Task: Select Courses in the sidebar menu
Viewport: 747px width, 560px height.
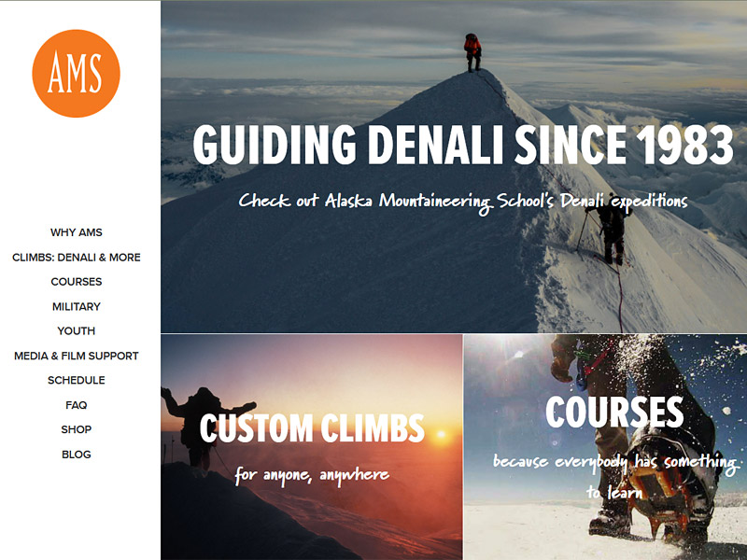Action: 77,282
